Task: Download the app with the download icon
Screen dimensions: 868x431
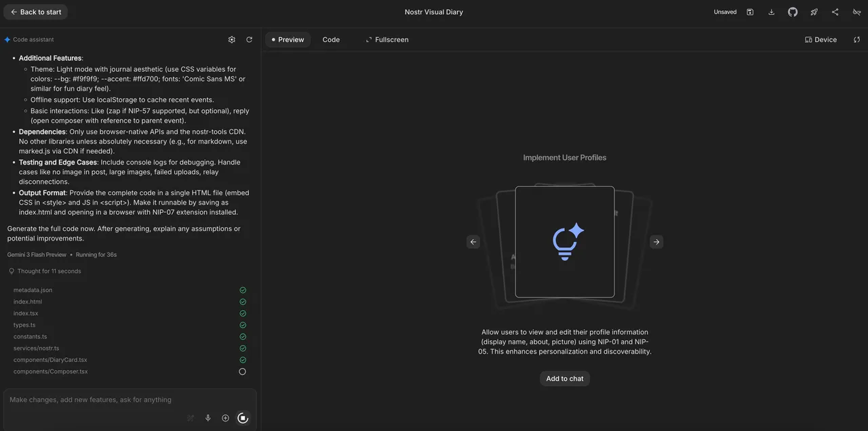Action: pos(771,12)
